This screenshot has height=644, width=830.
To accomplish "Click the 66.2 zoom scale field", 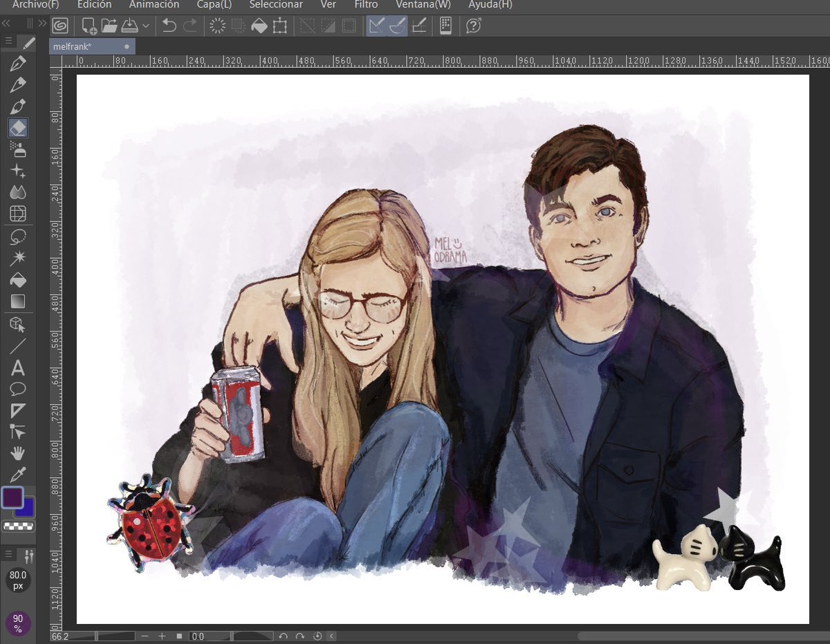I will click(x=59, y=636).
